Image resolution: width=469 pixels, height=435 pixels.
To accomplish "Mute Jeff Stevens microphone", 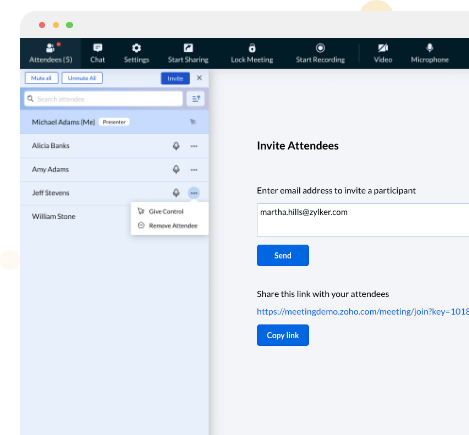I will [176, 193].
